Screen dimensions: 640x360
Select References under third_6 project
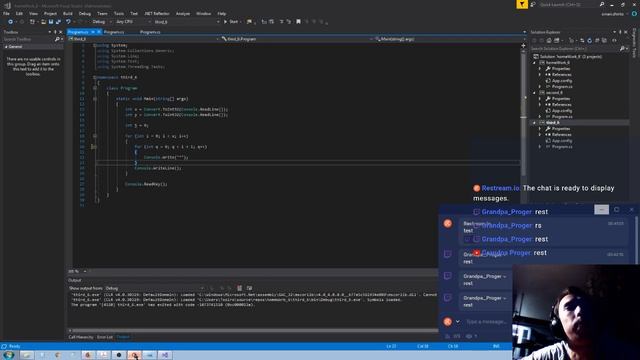(561, 135)
